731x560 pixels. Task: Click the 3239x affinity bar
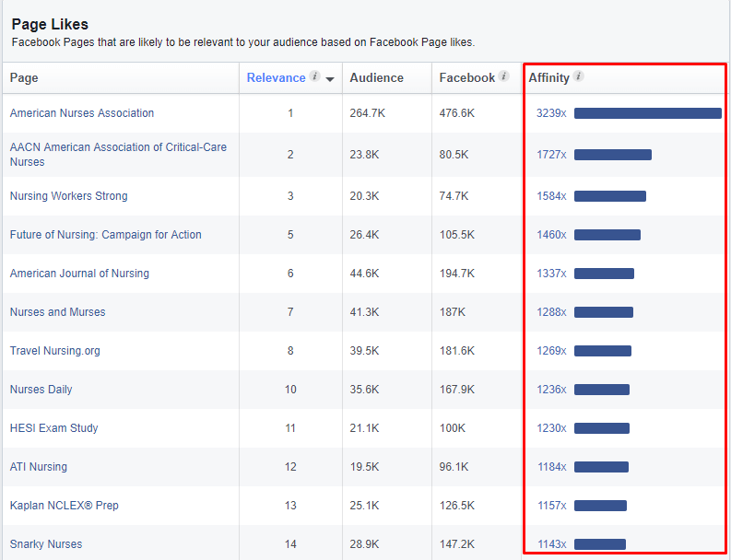coord(647,113)
